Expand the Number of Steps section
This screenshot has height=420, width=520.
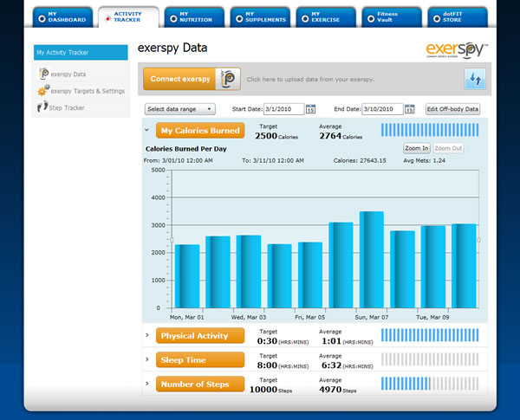coord(147,384)
